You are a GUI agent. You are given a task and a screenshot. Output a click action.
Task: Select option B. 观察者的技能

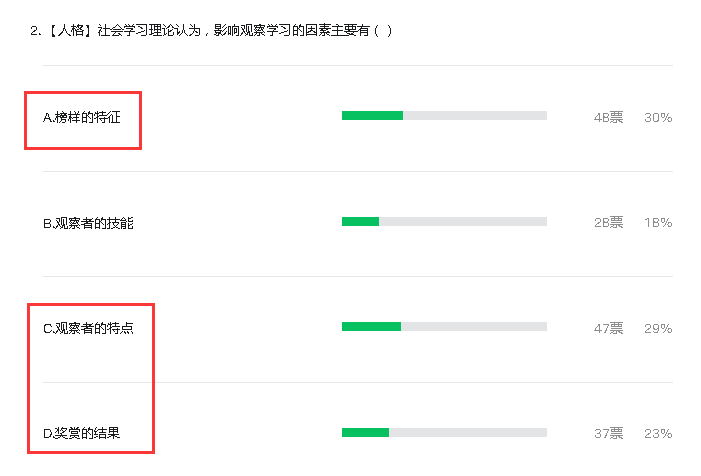(x=88, y=223)
